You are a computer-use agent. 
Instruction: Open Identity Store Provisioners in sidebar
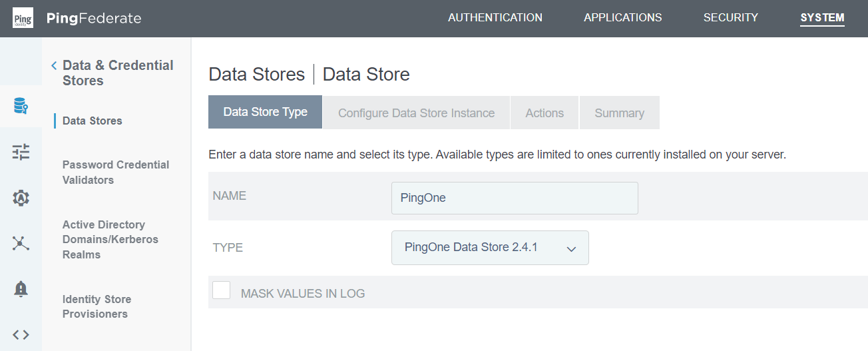(97, 306)
